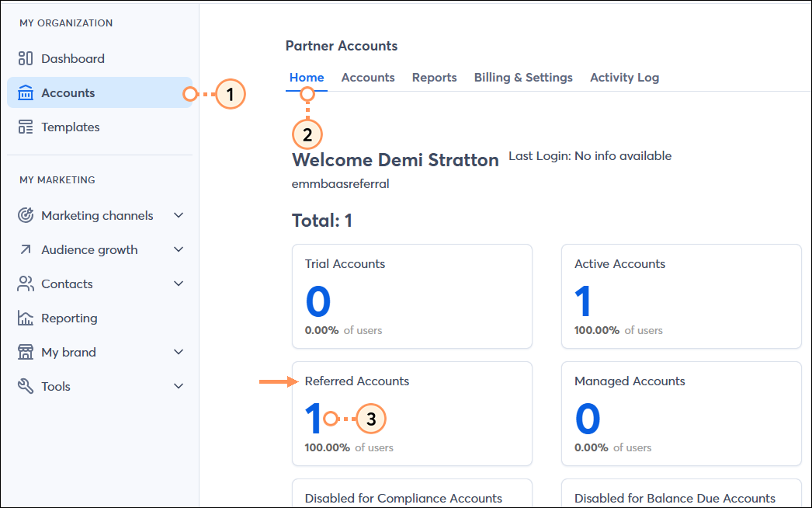The height and width of the screenshot is (508, 812).
Task: Open Tools menu label
Action: tap(56, 386)
